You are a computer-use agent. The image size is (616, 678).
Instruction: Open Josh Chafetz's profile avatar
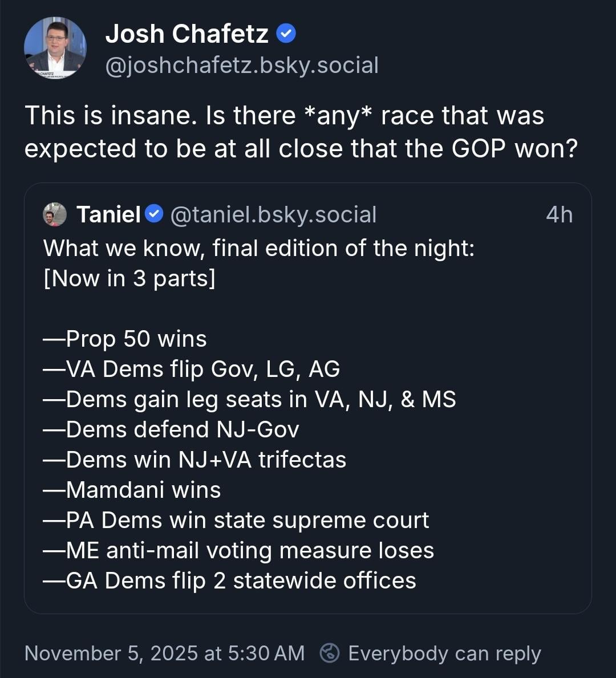[55, 48]
